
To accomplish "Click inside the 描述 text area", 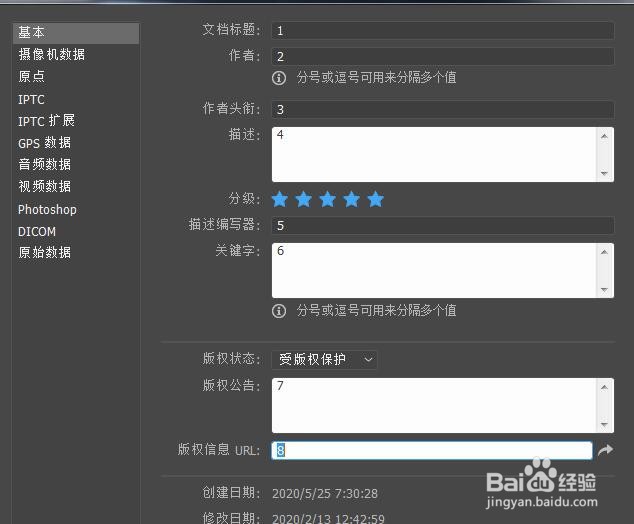I will pyautogui.click(x=435, y=154).
